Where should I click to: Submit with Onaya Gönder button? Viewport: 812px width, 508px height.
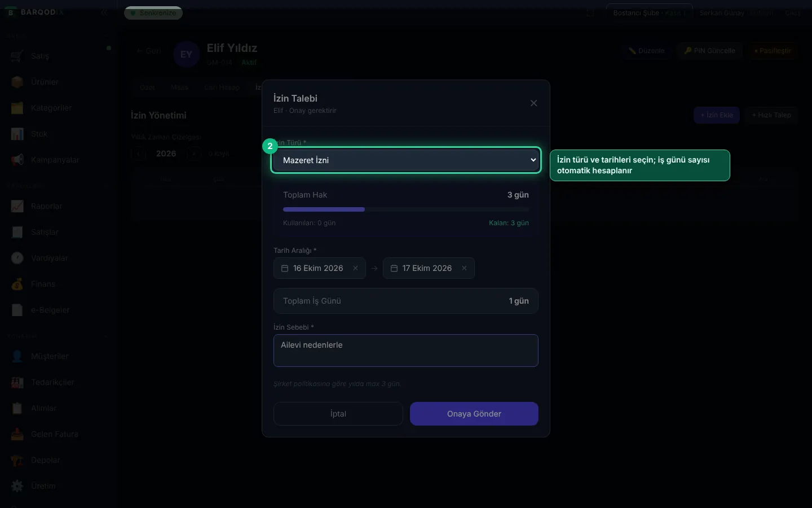pos(474,414)
